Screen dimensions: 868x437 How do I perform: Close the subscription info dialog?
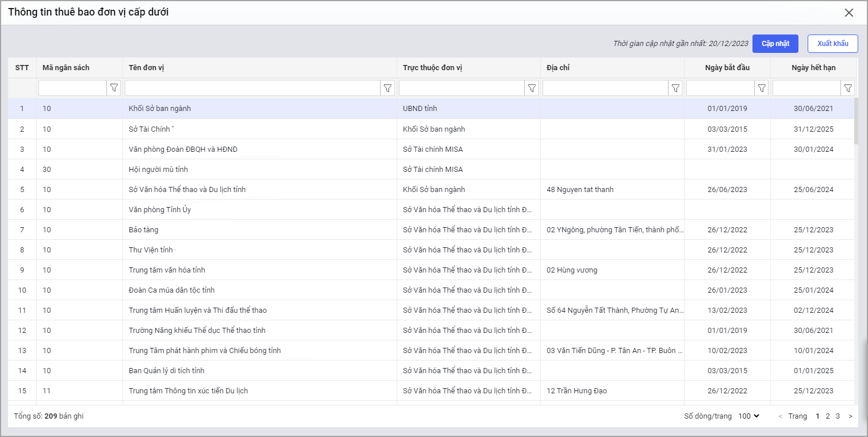coord(848,13)
